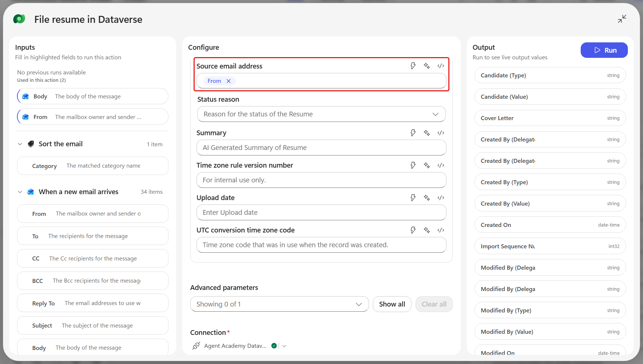Select the Body input under When a new email arrives
Viewport: 643px width, 364px height.
pos(93,347)
